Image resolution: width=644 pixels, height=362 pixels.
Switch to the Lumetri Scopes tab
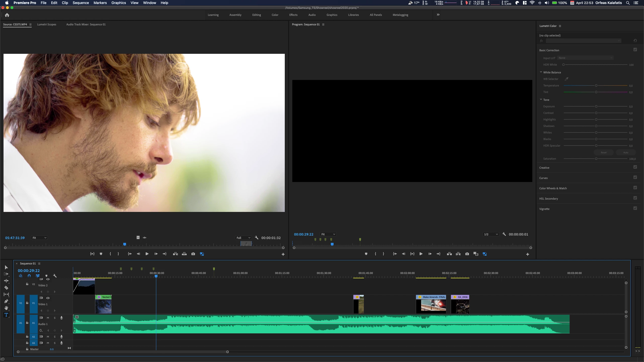[x=47, y=24]
